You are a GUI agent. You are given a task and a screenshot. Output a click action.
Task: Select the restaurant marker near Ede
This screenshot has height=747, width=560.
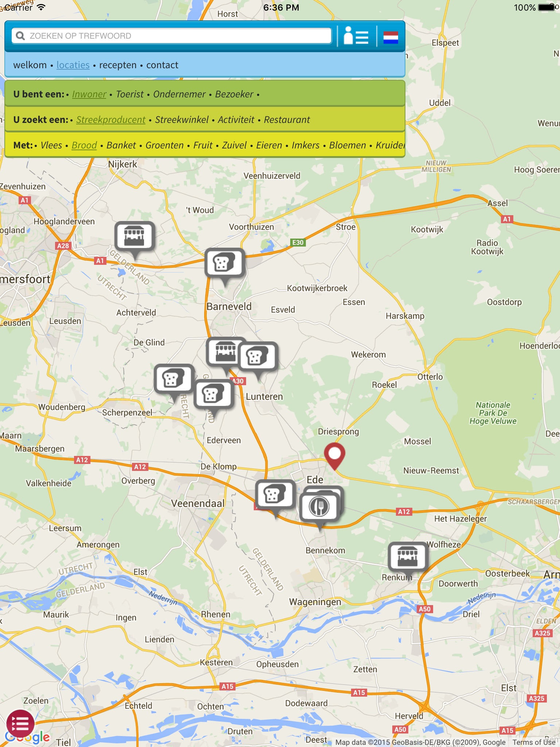click(x=319, y=507)
